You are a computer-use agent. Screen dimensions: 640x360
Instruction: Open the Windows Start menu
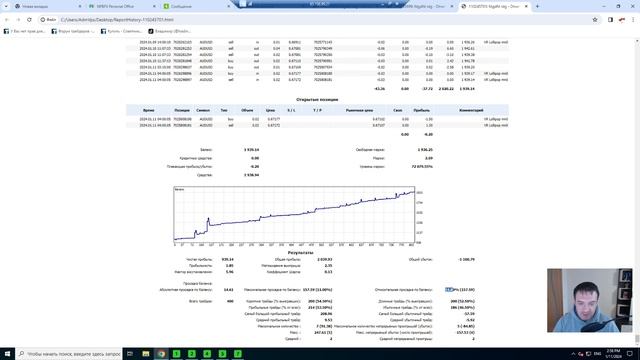click(7, 354)
